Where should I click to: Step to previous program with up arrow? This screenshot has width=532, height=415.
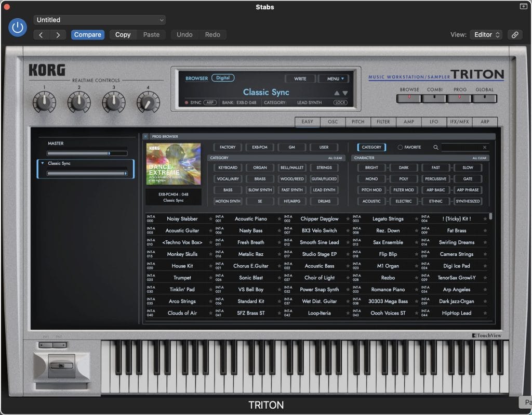[337, 93]
